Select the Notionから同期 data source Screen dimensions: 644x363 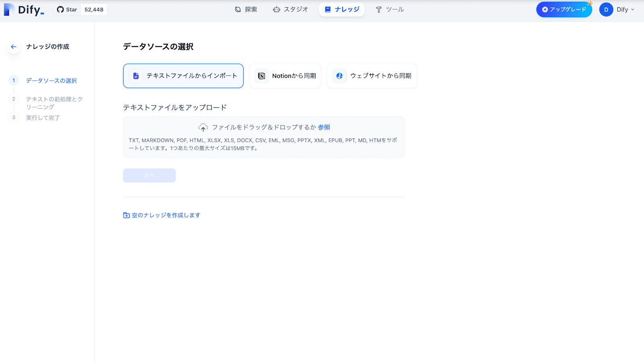point(285,76)
